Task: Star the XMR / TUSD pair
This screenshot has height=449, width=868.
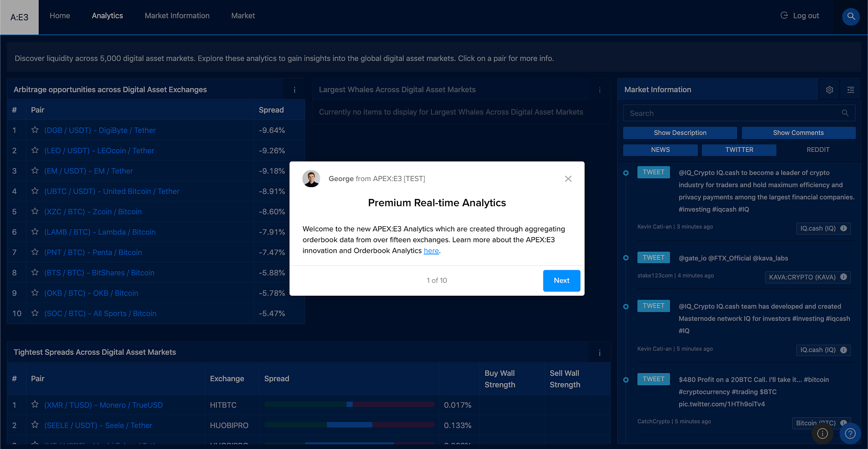Action: click(x=35, y=405)
